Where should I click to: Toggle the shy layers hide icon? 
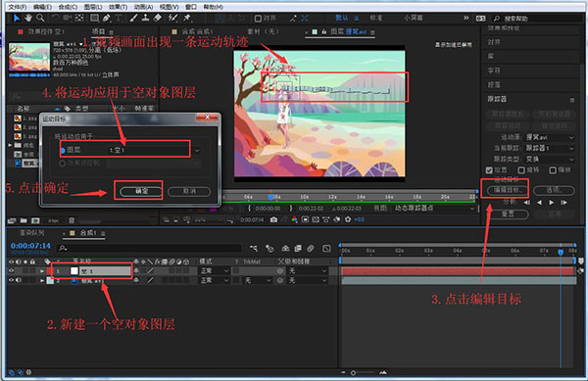[x=285, y=249]
